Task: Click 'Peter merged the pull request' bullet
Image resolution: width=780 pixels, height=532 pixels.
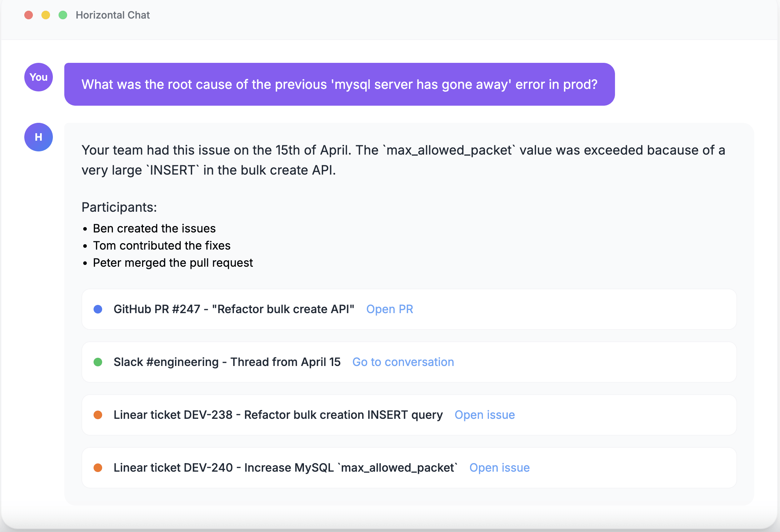Action: point(173,263)
